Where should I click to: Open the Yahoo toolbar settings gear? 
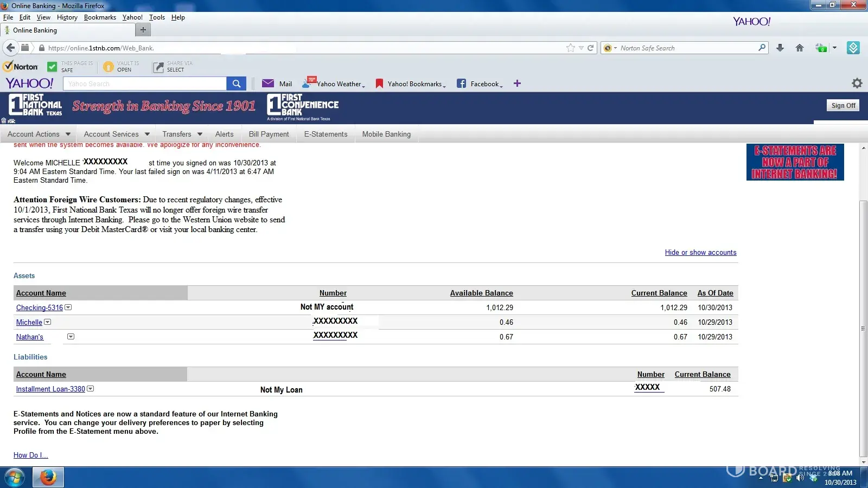857,83
